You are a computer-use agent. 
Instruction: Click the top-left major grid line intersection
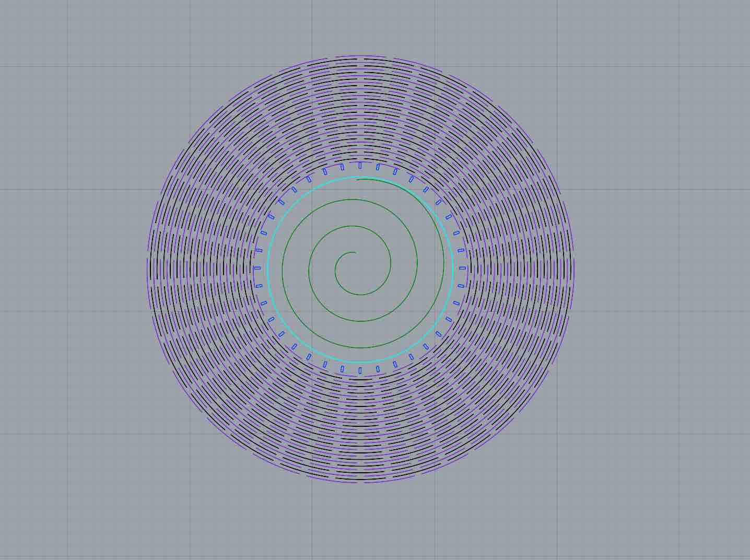(x=67, y=66)
